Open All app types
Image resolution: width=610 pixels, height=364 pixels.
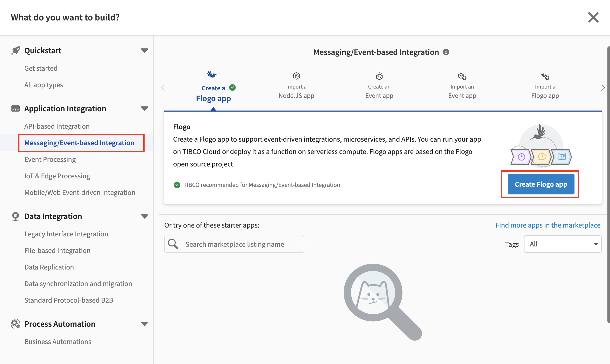[x=44, y=85]
